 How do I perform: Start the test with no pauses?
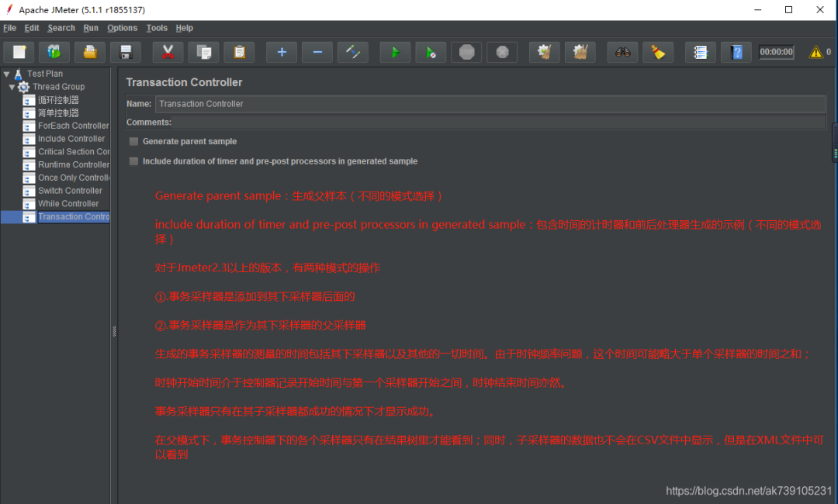click(x=431, y=52)
